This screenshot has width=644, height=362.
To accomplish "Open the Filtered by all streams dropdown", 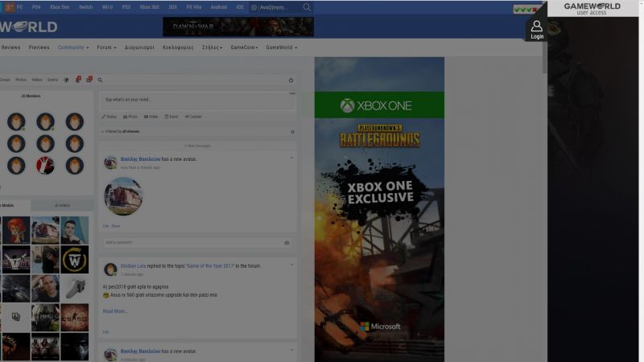I will pyautogui.click(x=120, y=132).
